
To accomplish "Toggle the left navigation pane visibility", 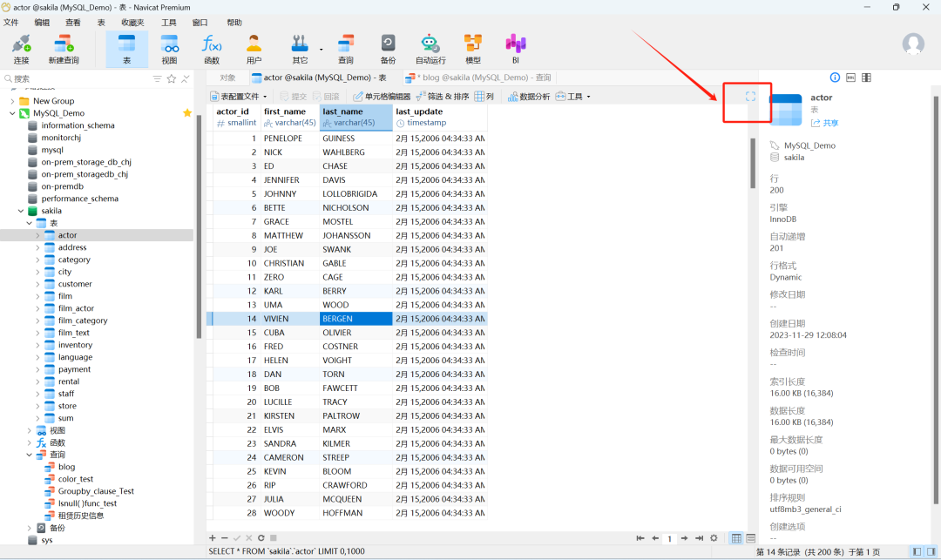I will point(917,551).
